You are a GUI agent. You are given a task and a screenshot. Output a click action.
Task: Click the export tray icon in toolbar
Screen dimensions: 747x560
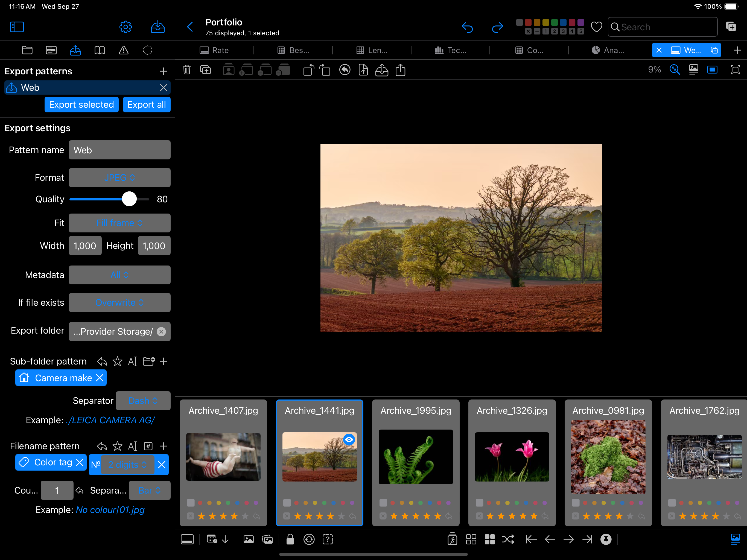click(382, 70)
